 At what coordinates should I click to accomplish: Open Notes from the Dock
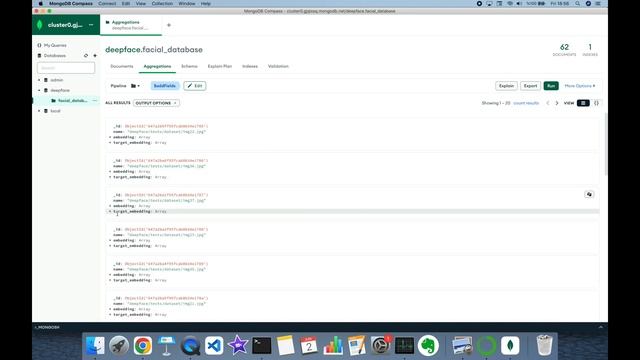coord(285,346)
